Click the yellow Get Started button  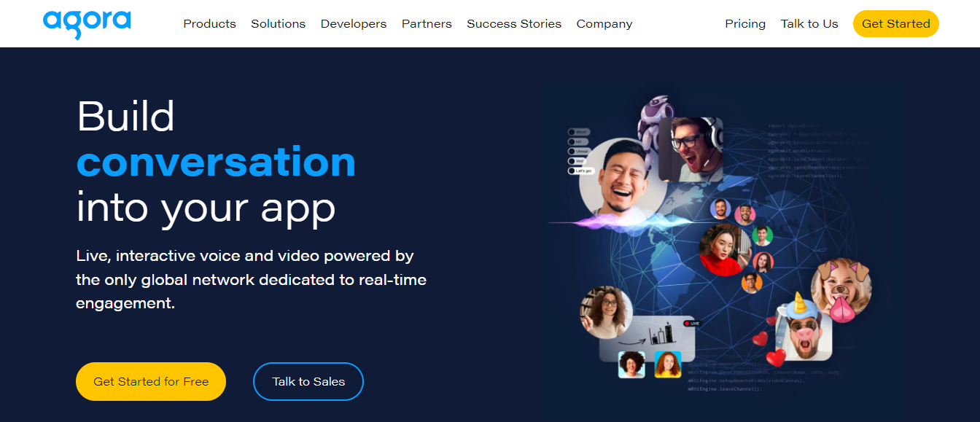896,24
